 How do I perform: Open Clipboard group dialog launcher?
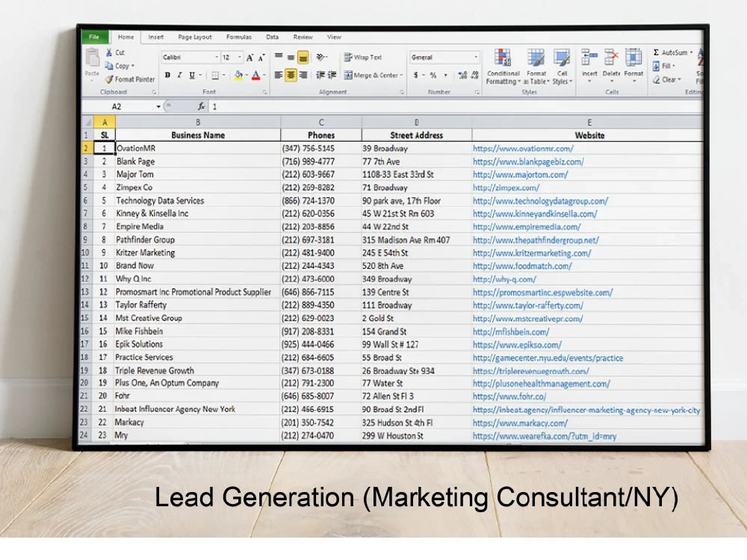tap(153, 93)
